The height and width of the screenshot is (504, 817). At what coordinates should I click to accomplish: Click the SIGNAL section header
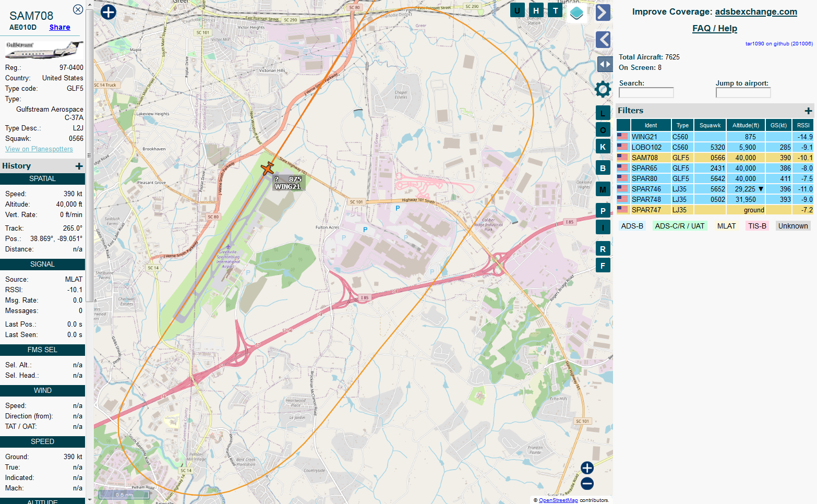pos(42,264)
